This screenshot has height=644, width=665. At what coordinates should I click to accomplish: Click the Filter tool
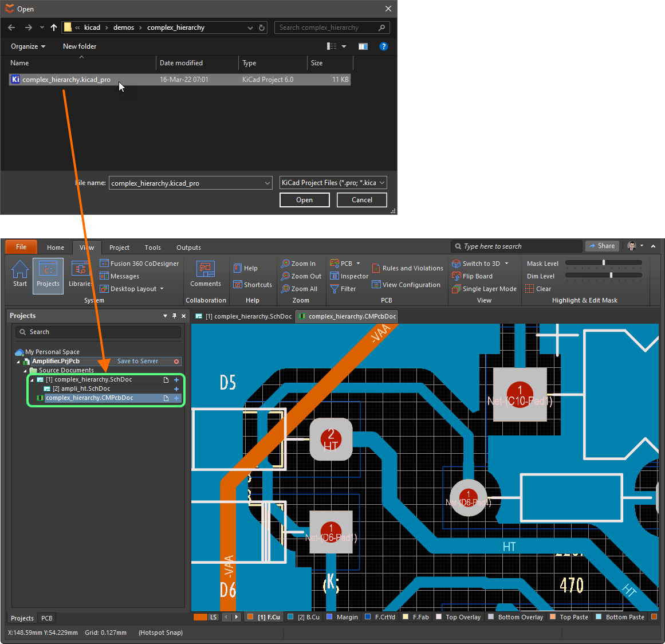pyautogui.click(x=343, y=289)
